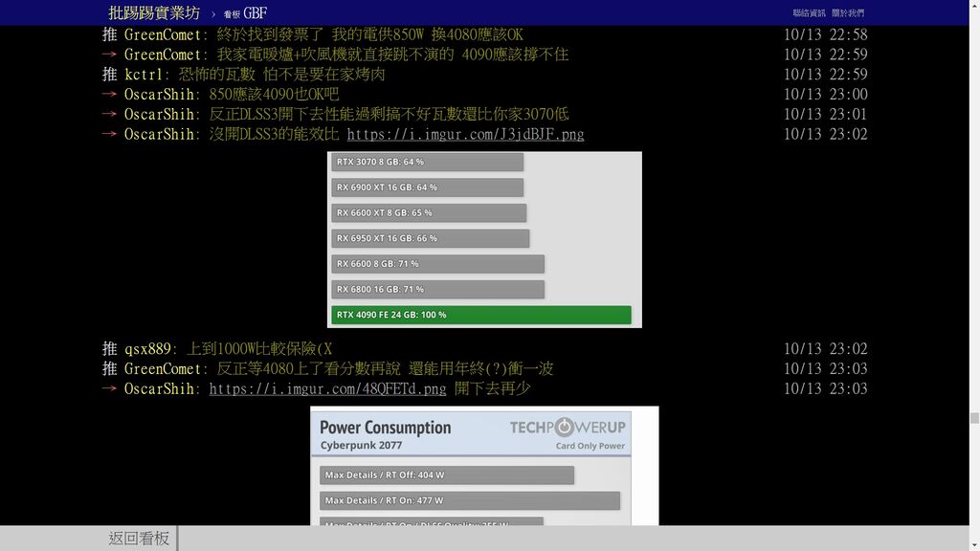Click OscarShih on the 23:01 comment
This screenshot has width=980, height=551.
158,115
